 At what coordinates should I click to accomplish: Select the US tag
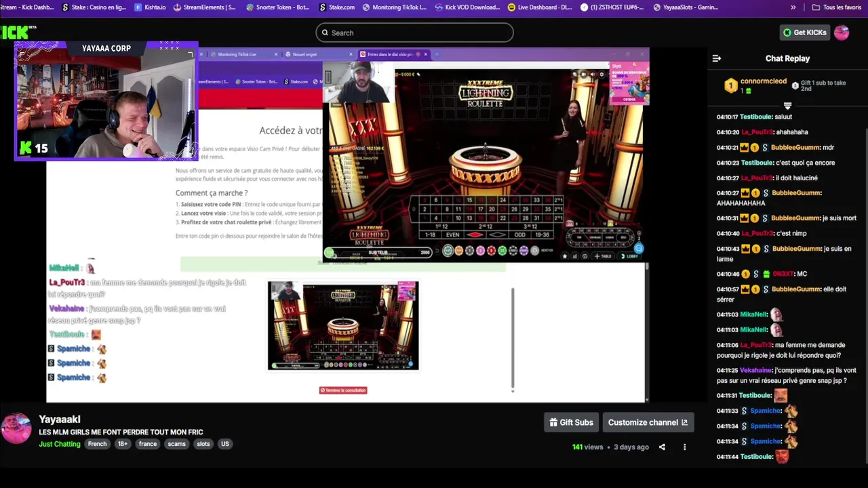225,444
